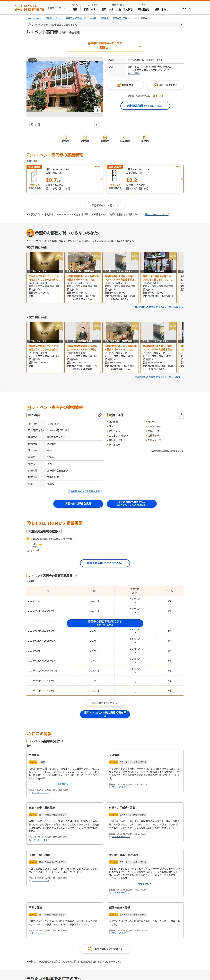This screenshot has width=210, height=980.
Task: Open the 賃貸 menu in the header
Action: 75,9
